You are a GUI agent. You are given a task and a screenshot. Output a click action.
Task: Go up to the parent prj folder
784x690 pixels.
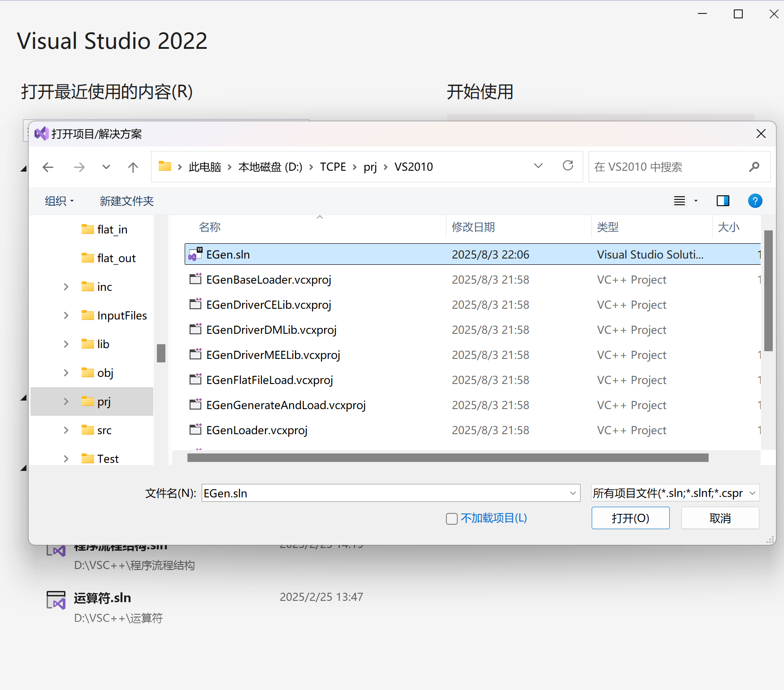click(x=133, y=167)
